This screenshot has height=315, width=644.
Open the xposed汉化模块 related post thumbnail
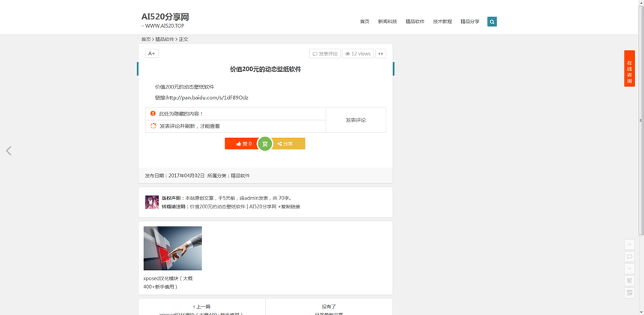click(172, 248)
